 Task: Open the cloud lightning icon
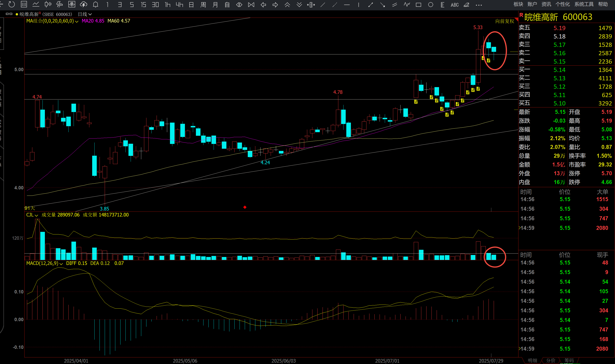[84, 4]
